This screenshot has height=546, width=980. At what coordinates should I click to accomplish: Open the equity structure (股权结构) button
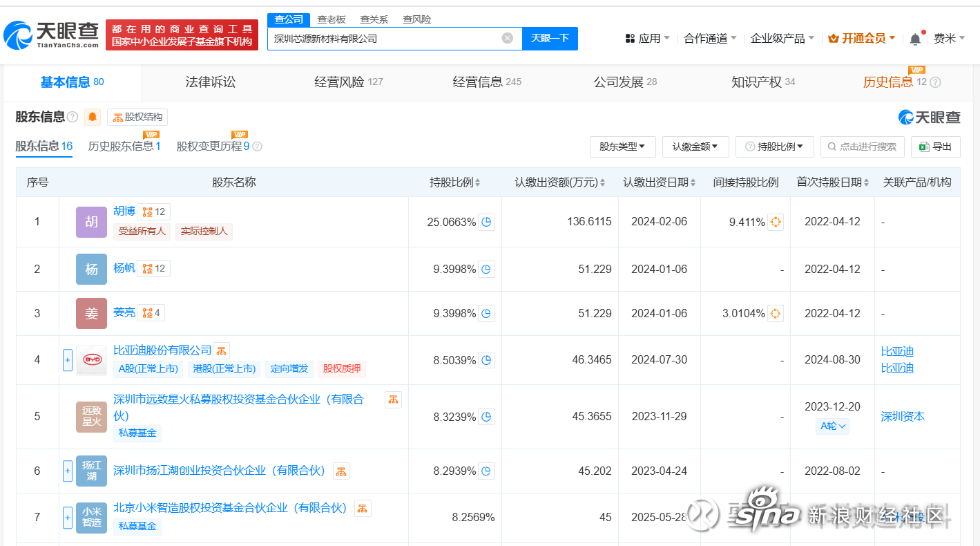pyautogui.click(x=137, y=117)
